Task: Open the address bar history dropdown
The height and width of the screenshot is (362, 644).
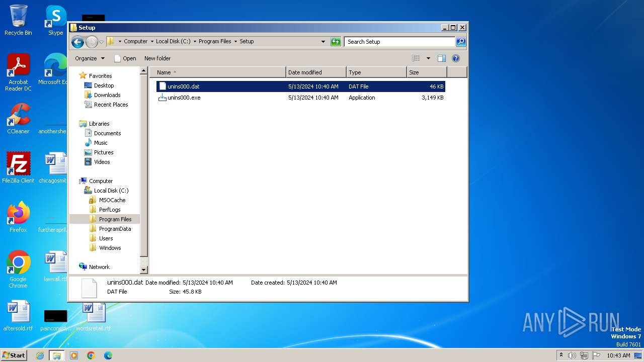Action: (x=323, y=42)
